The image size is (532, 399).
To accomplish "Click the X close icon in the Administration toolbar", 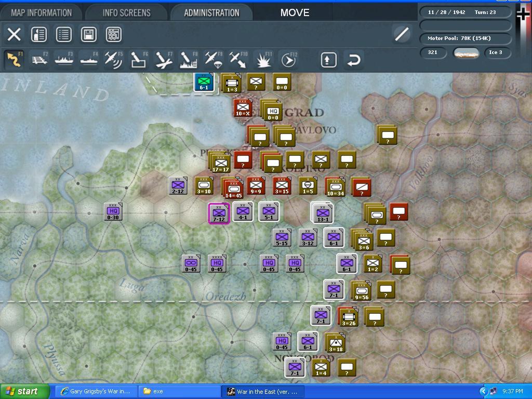I will (14, 34).
